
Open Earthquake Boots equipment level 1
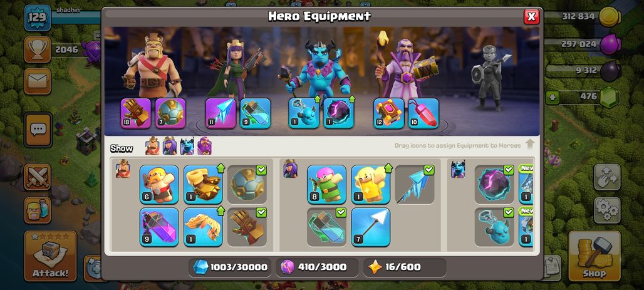pyautogui.click(x=203, y=184)
